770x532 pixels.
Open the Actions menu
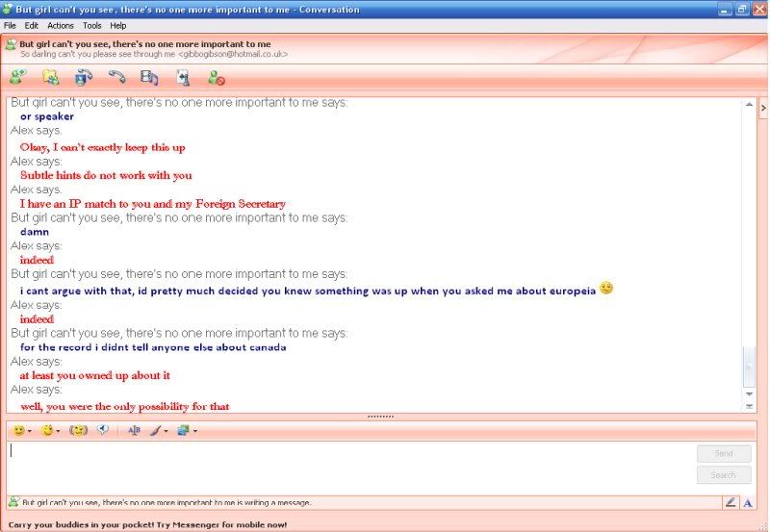pyautogui.click(x=60, y=25)
